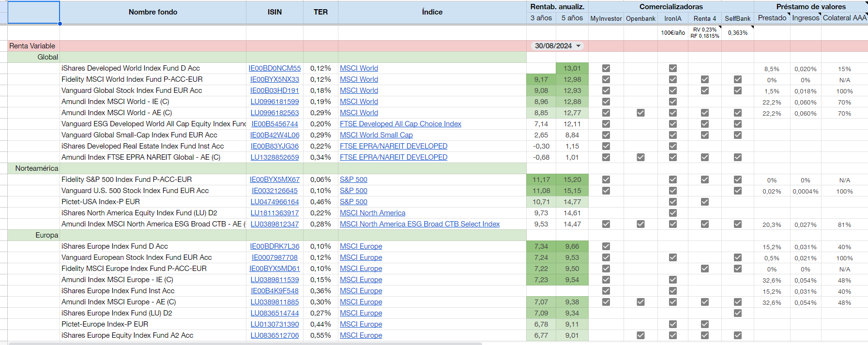Open MSCI World Small Cap index link
This screenshot has width=868, height=345.
point(376,135)
